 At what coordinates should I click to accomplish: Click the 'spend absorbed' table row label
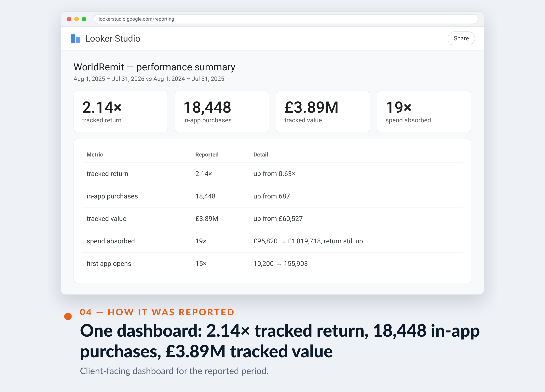pyautogui.click(x=111, y=241)
